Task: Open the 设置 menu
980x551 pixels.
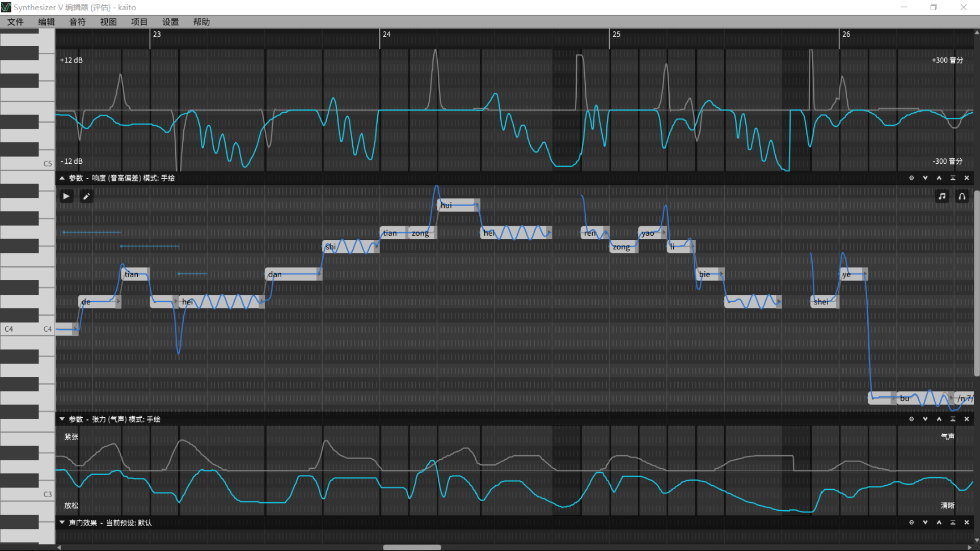Action: click(170, 22)
